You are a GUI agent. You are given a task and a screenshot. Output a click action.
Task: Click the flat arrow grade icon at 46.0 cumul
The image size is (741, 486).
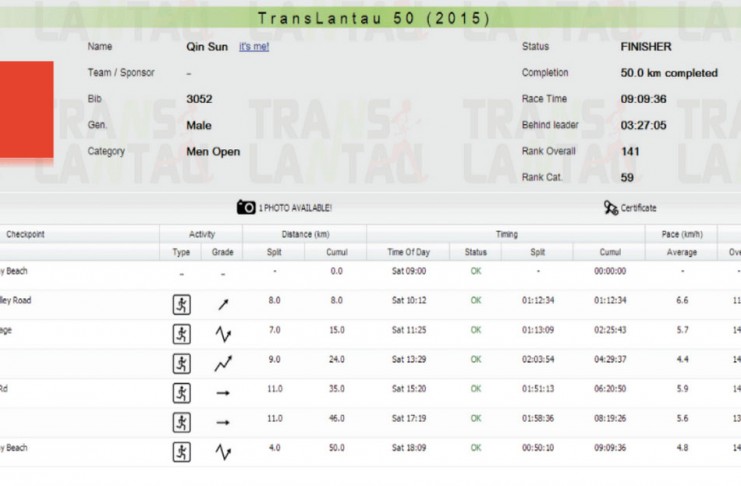(x=223, y=423)
